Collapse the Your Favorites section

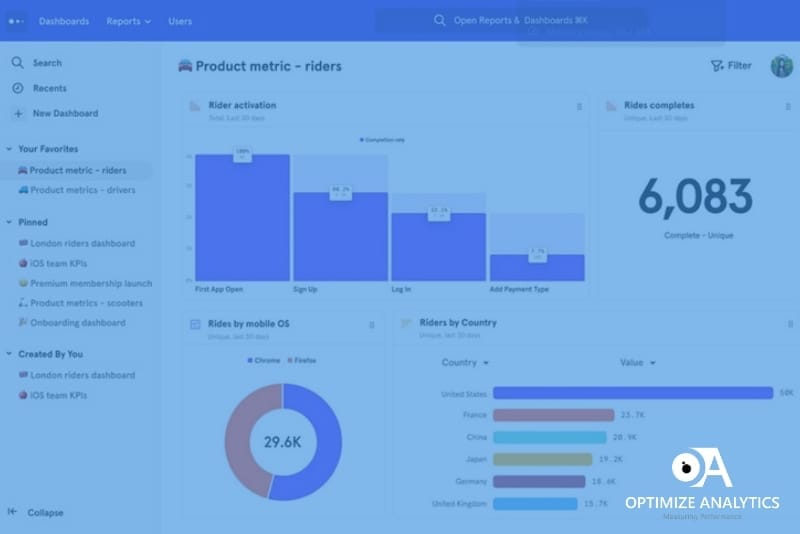pyautogui.click(x=9, y=149)
